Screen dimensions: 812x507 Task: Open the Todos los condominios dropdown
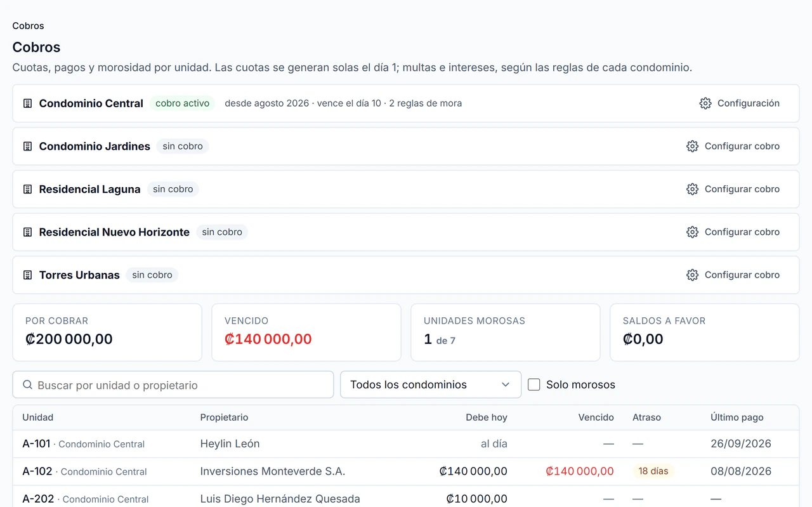click(431, 385)
